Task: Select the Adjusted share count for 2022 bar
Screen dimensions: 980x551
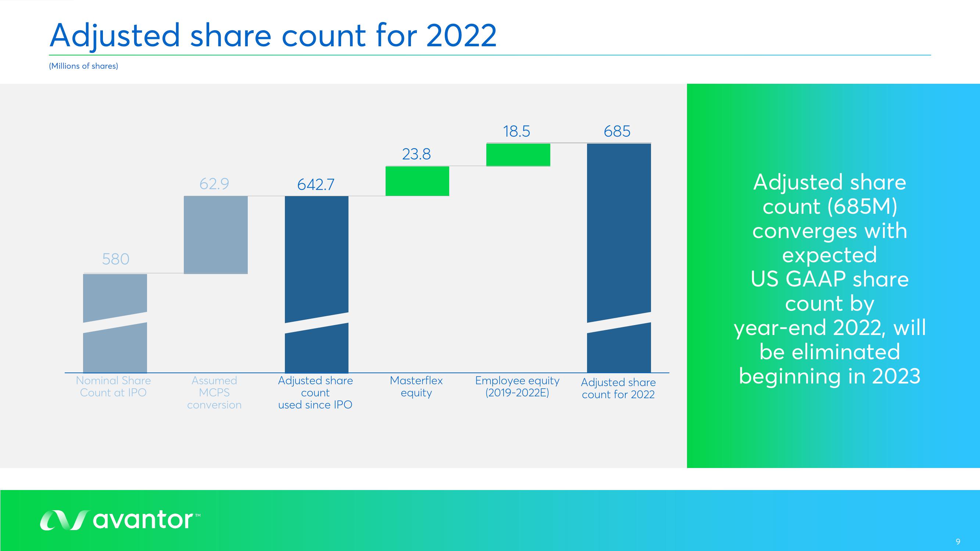Action: [619, 258]
